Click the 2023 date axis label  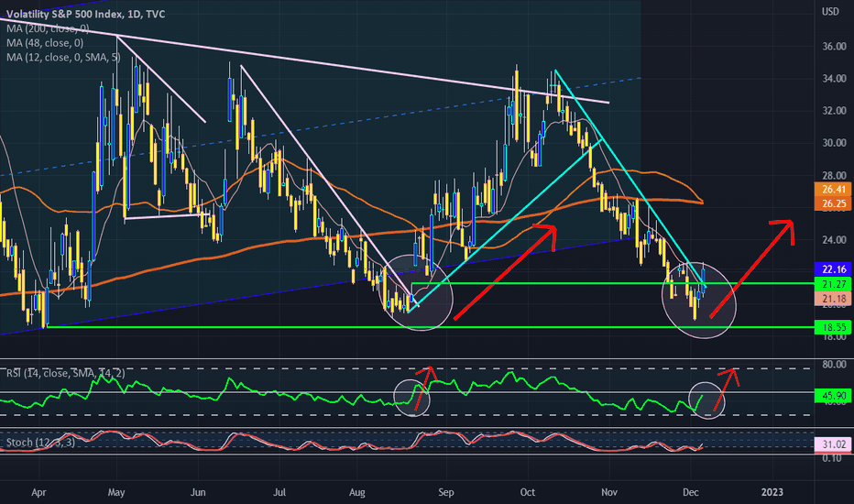point(772,493)
